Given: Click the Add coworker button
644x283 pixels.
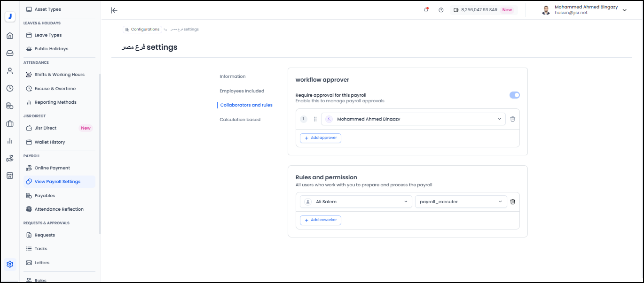Looking at the screenshot, I should [321, 220].
